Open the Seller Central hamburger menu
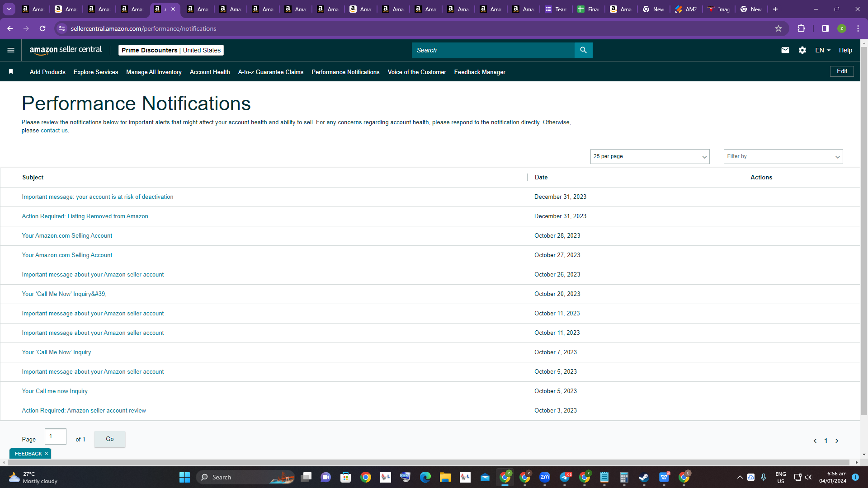The image size is (868, 488). coord(11,50)
